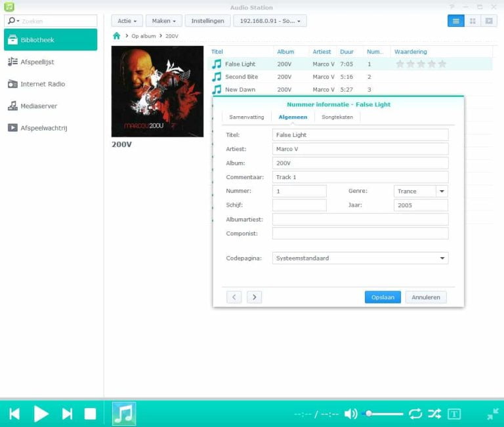
Task: Switch to the Algemeen tab
Action: [x=293, y=117]
